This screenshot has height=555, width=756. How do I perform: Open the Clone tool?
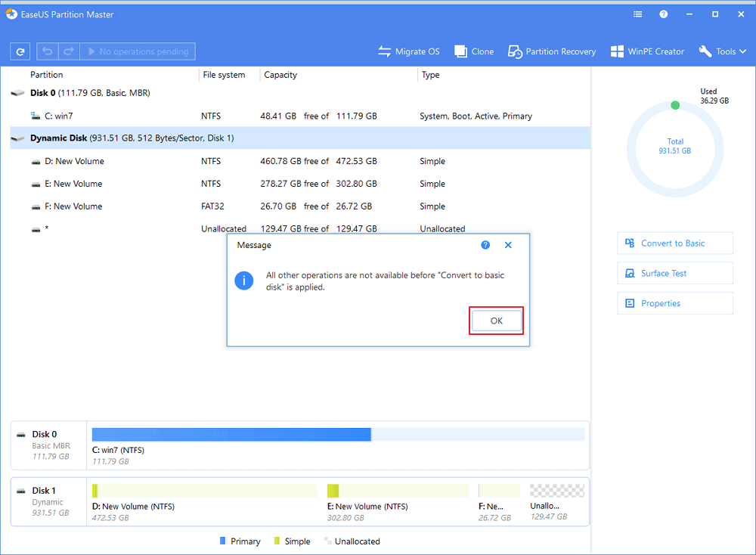[x=474, y=51]
